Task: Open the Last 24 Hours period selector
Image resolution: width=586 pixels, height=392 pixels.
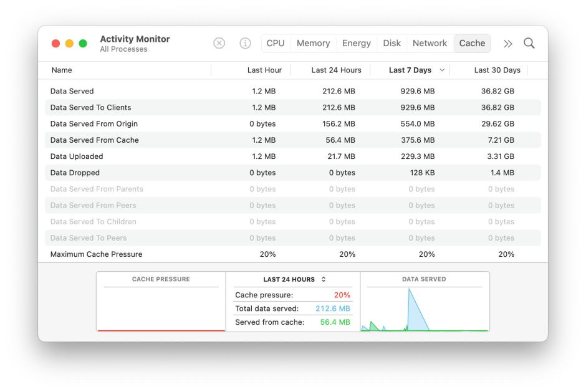Action: pyautogui.click(x=293, y=279)
